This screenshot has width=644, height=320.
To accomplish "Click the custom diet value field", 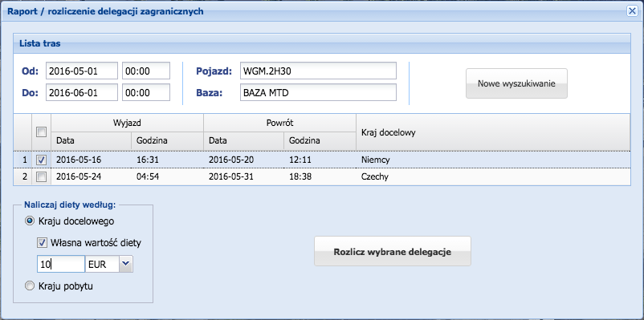I will tap(61, 265).
